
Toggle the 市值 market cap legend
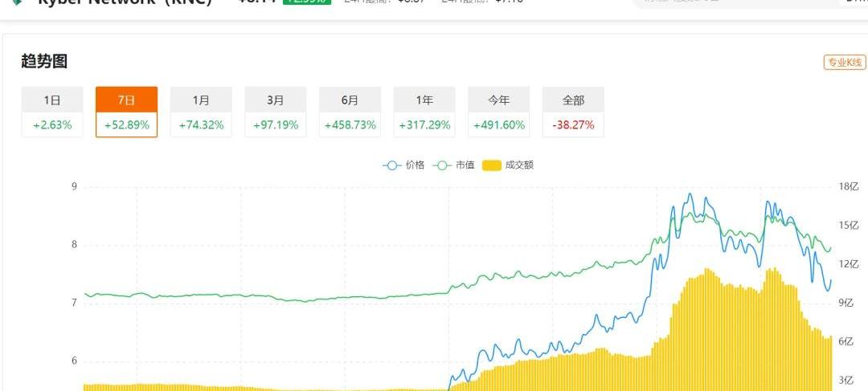coord(454,165)
